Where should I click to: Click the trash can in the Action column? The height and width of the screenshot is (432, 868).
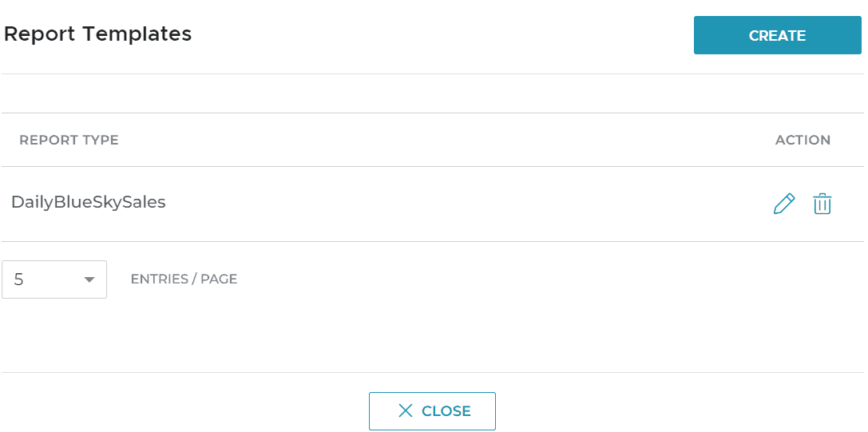pyautogui.click(x=822, y=204)
